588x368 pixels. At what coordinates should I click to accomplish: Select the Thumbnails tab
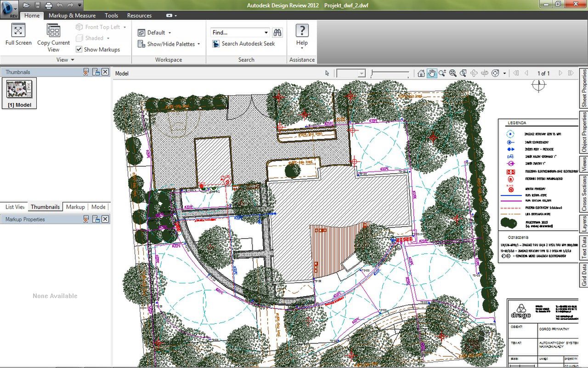click(45, 207)
